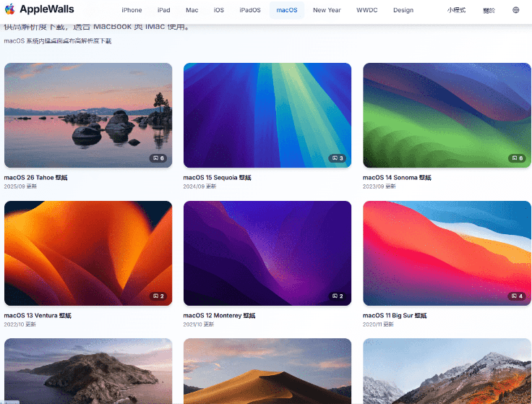Open the language globe icon

coord(515,10)
